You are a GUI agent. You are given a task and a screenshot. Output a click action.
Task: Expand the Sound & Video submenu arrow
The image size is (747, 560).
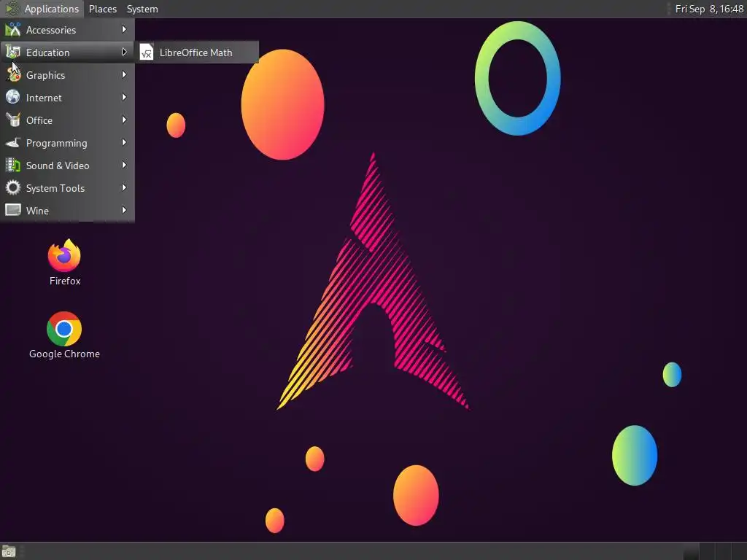(x=124, y=166)
